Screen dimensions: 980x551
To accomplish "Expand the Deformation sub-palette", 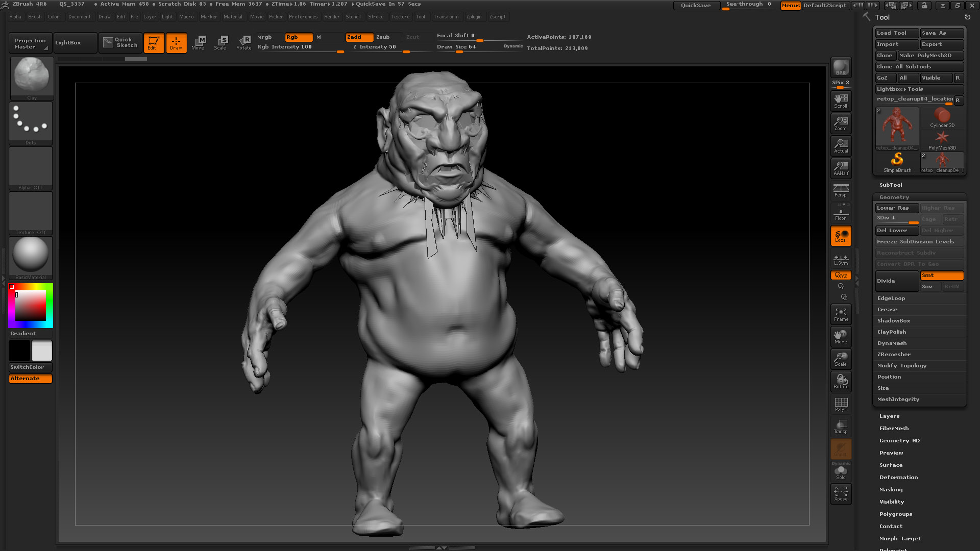I will 898,478.
